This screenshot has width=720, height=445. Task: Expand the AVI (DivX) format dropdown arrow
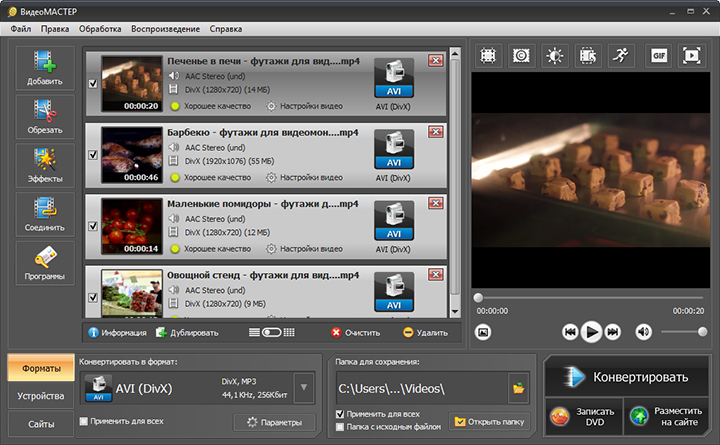304,388
